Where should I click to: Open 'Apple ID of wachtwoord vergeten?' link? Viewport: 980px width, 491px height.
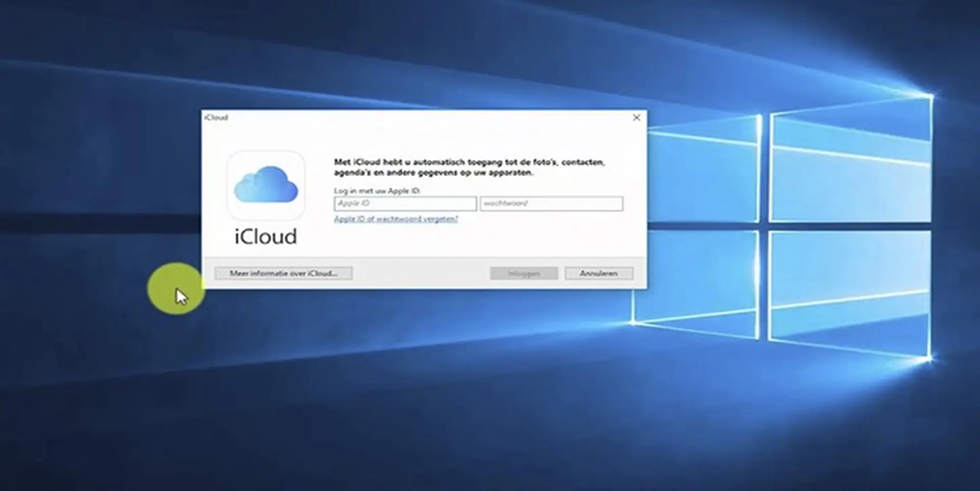(x=396, y=219)
